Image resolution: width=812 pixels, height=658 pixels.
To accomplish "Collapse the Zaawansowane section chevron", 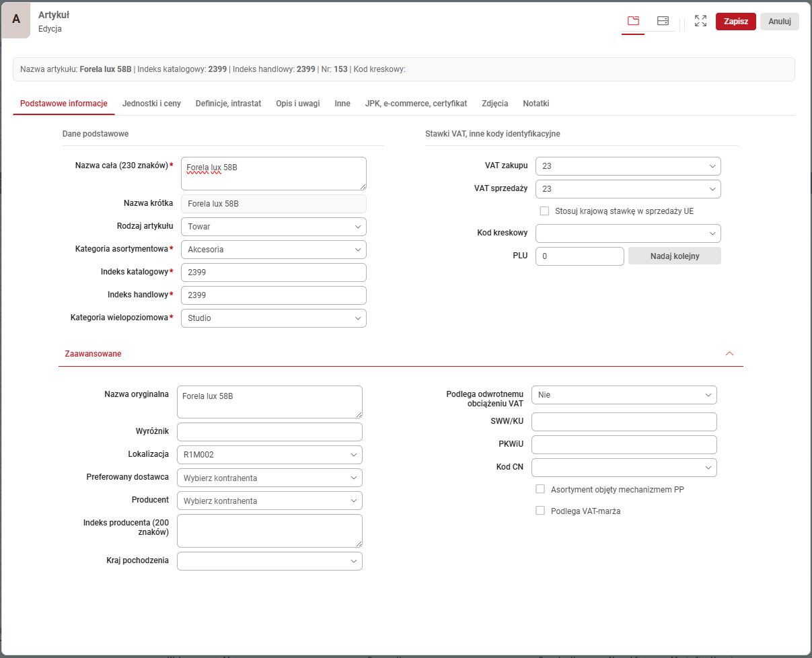I will point(729,353).
